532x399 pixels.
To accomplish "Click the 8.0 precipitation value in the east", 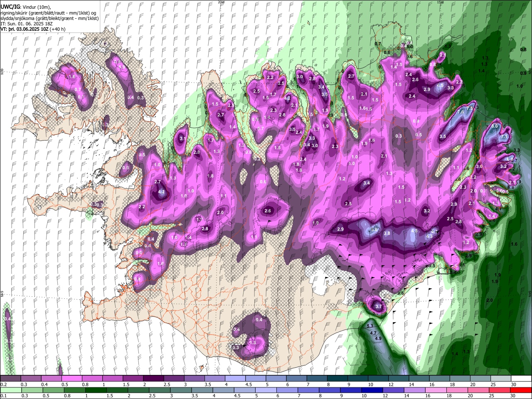I will coord(495,126).
